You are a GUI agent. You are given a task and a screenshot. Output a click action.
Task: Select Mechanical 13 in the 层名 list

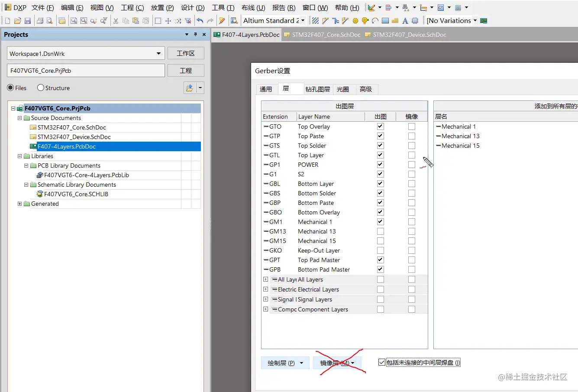(461, 136)
